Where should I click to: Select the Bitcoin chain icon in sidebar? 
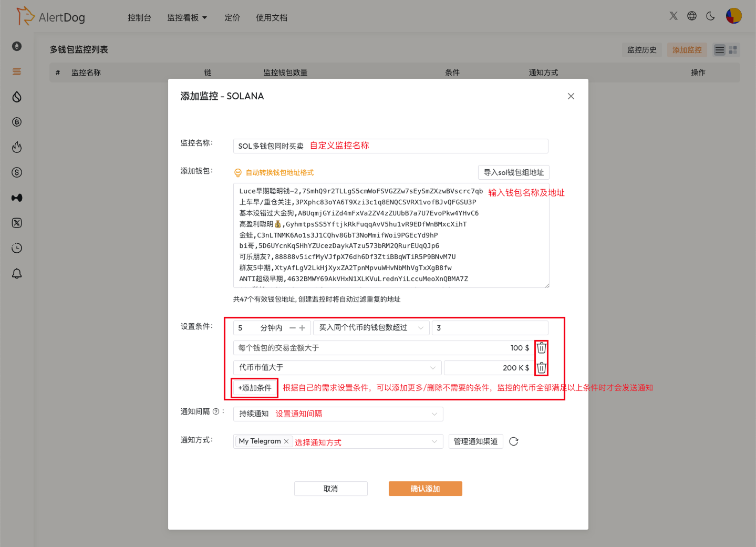17,122
